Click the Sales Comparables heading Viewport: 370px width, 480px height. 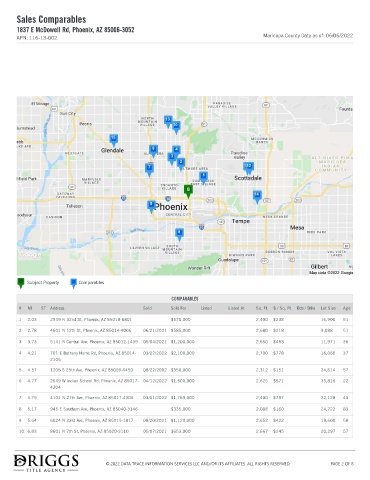[51, 19]
